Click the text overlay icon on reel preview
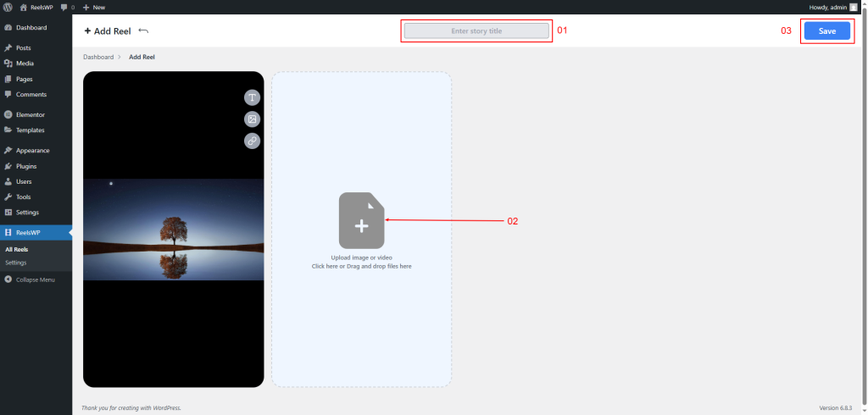 point(252,97)
